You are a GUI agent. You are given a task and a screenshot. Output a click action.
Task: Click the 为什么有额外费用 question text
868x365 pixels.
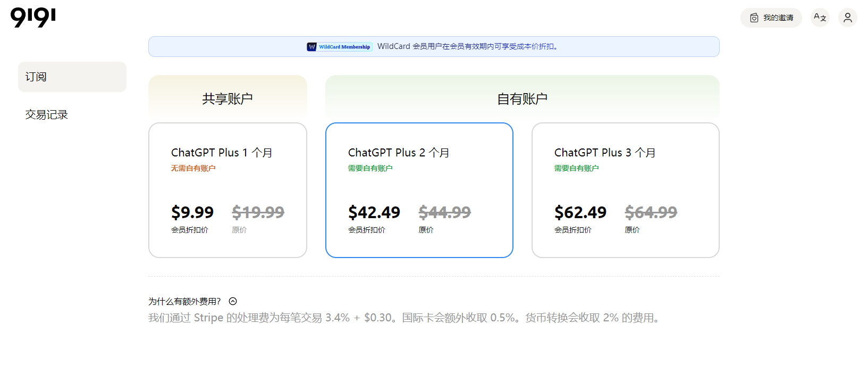point(184,301)
